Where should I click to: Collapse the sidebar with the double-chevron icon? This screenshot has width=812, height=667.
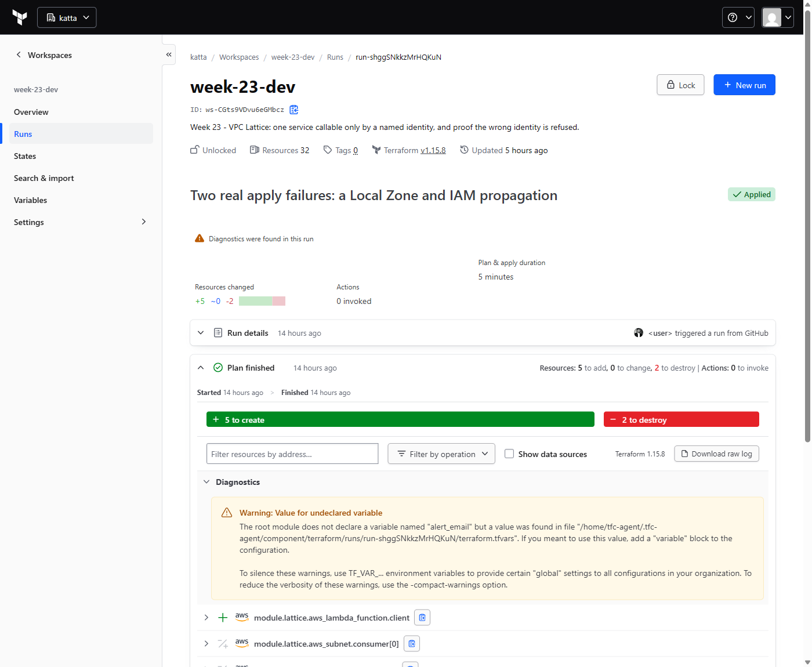pos(169,55)
